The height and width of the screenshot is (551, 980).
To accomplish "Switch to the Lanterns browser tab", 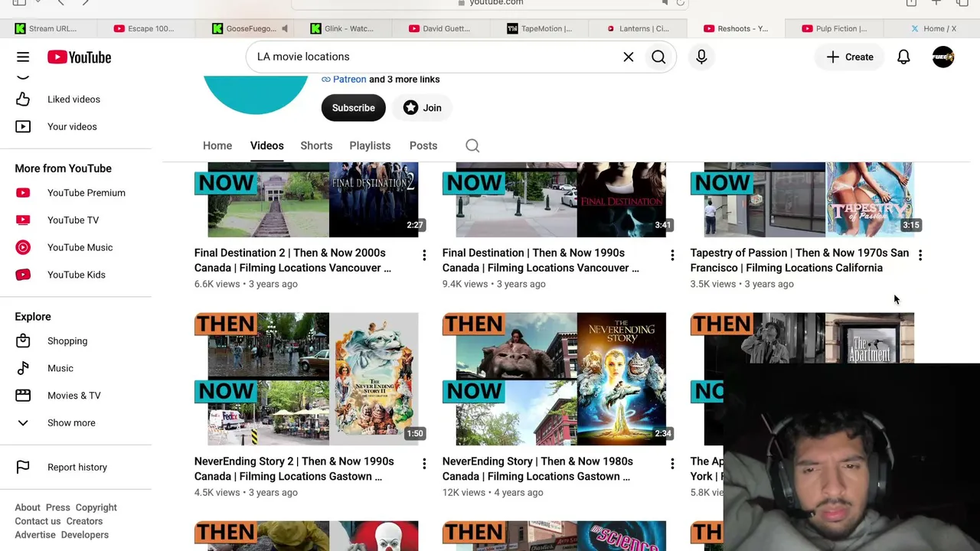I will tap(637, 28).
